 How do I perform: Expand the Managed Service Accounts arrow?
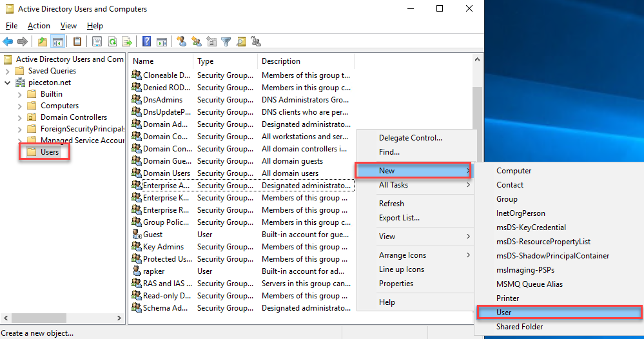(x=20, y=140)
